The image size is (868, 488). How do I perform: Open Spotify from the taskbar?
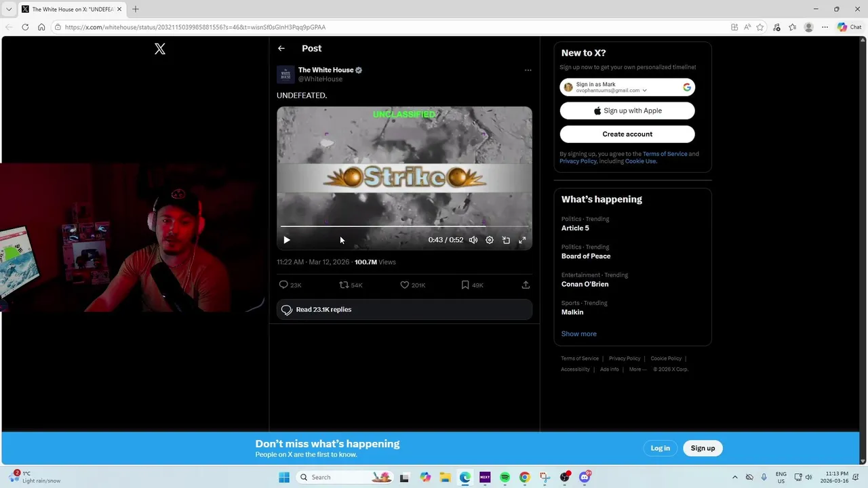click(x=505, y=477)
